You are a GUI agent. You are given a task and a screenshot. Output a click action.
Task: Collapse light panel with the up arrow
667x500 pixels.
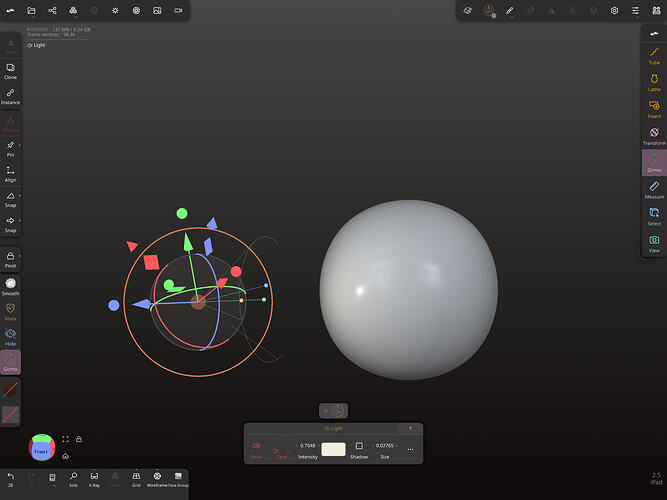pos(410,429)
